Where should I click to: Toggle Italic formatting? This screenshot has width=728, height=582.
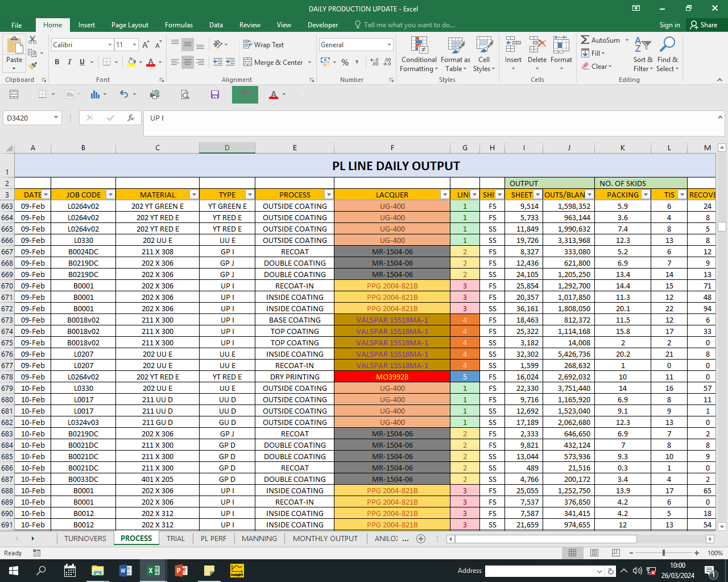[x=69, y=62]
